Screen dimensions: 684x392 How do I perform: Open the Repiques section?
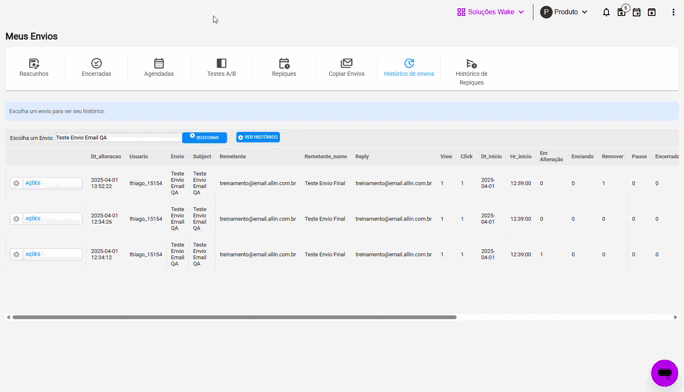284,68
